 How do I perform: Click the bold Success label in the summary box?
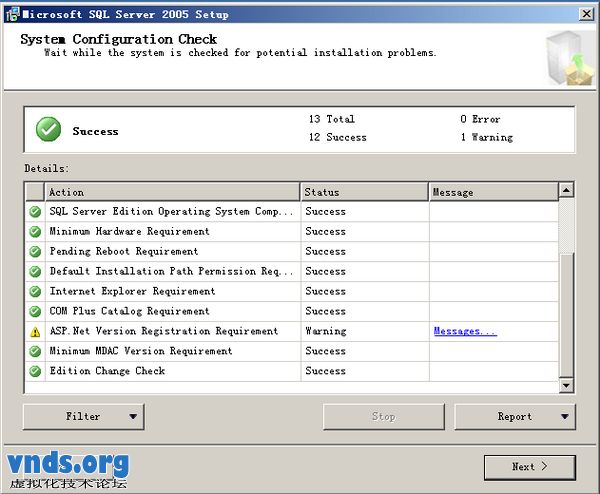click(95, 131)
